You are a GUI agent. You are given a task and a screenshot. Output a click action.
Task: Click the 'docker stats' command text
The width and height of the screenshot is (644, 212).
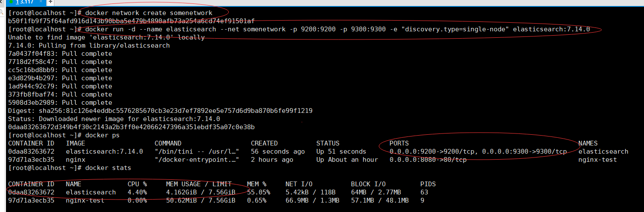108,168
